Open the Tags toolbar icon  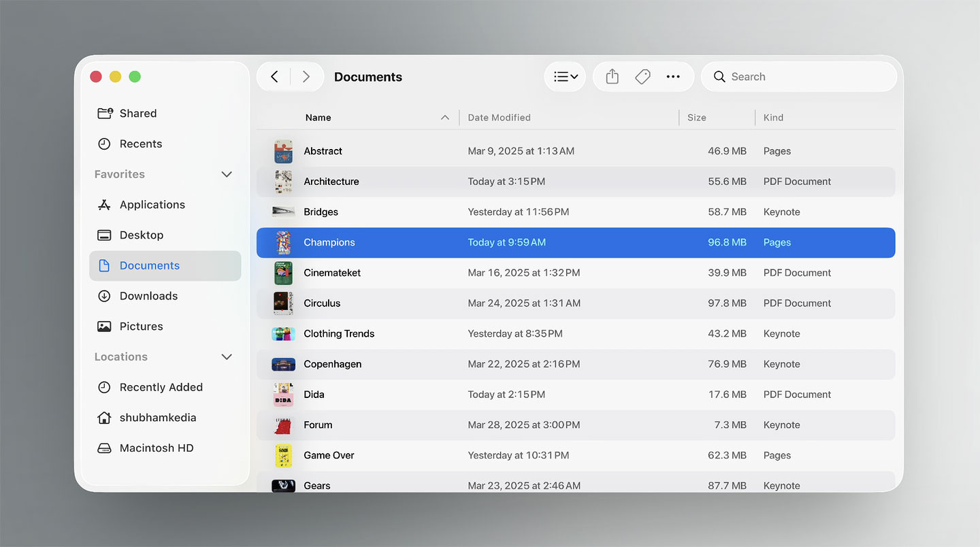(x=642, y=77)
